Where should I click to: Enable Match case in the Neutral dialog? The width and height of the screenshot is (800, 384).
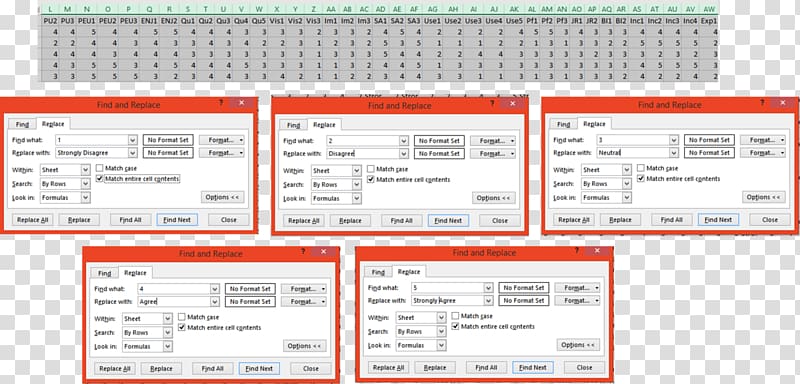pos(641,168)
